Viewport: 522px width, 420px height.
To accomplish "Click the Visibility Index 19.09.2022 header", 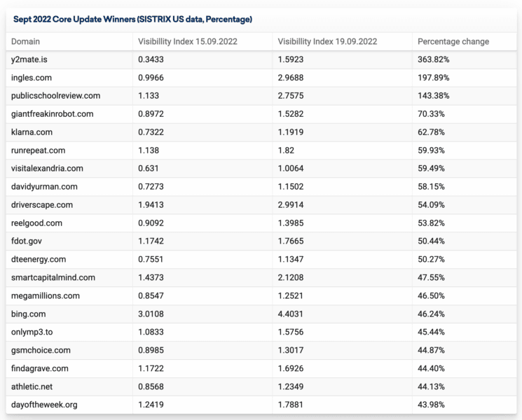I will coord(327,41).
